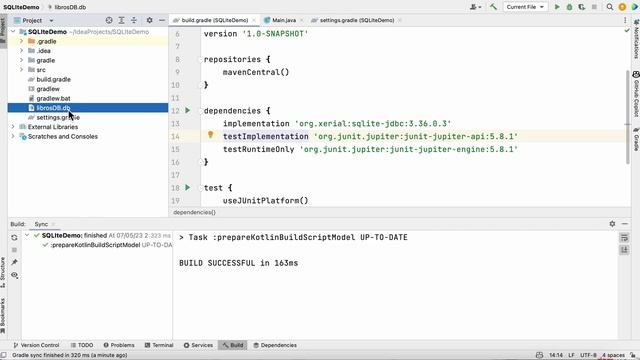
Task: Toggle soft-wrap icon in build output
Action: pyautogui.click(x=624, y=238)
